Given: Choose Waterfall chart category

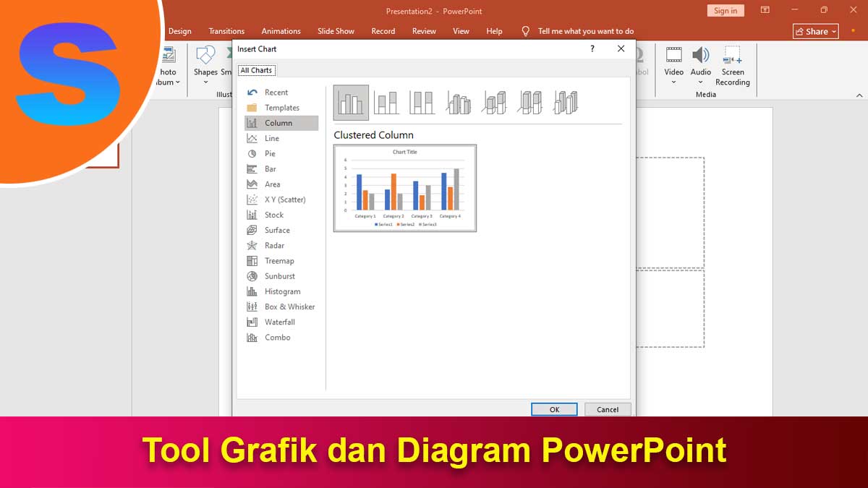Looking at the screenshot, I should pos(281,322).
